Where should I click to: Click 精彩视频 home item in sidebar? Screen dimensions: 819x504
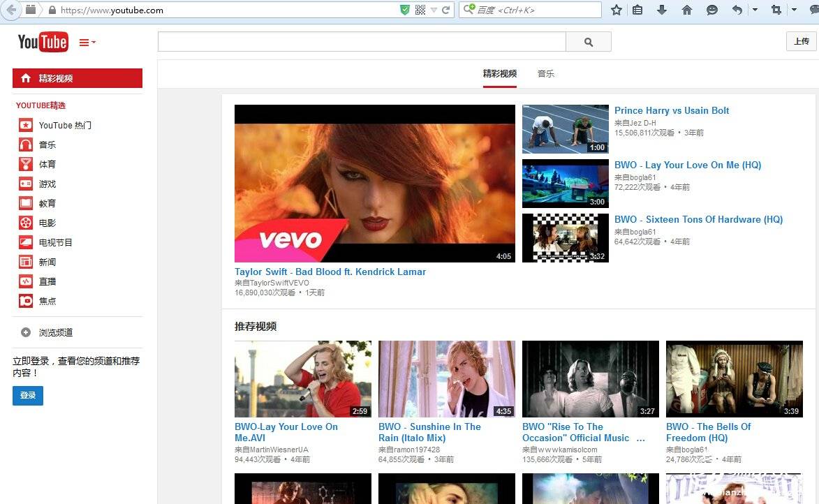78,78
